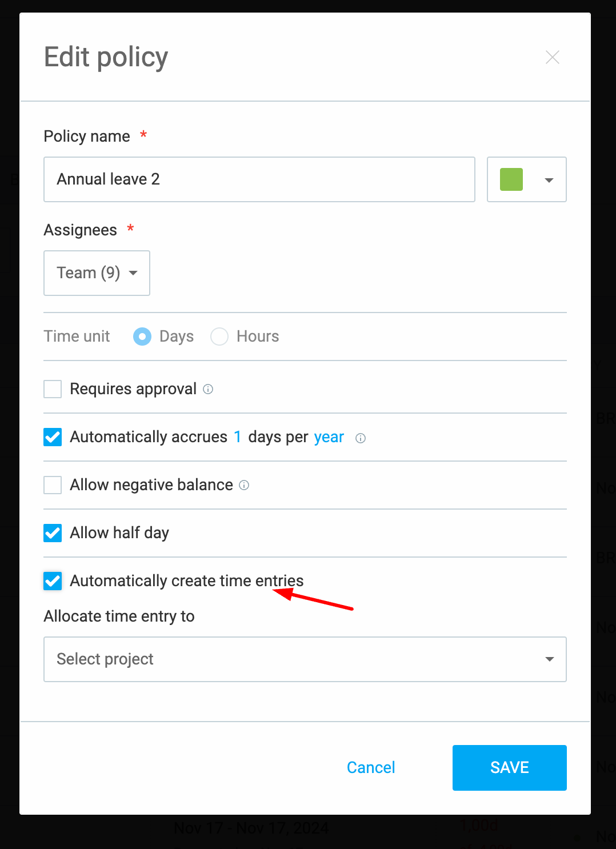Disable the Allow half day checkbox
Viewport: 616px width, 849px height.
coord(53,533)
